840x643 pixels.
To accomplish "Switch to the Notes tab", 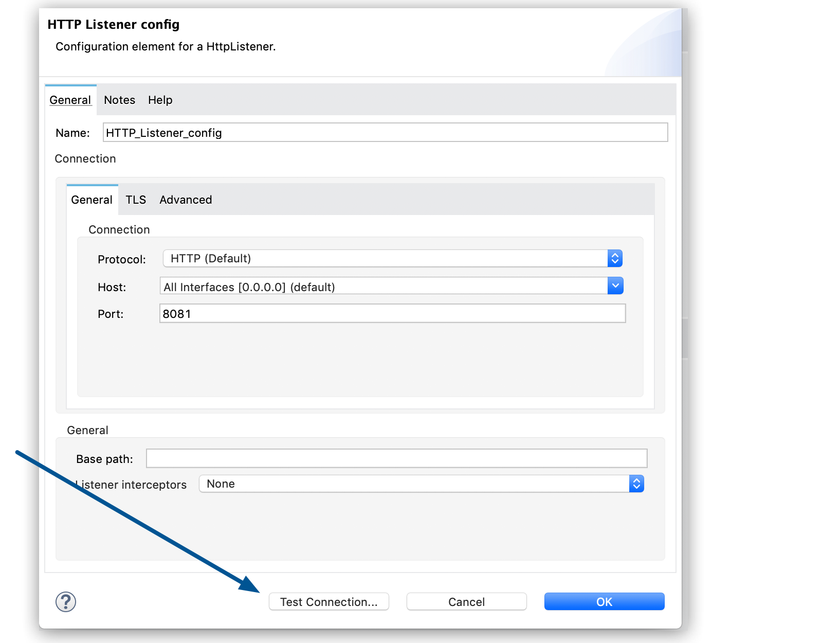I will pos(119,100).
